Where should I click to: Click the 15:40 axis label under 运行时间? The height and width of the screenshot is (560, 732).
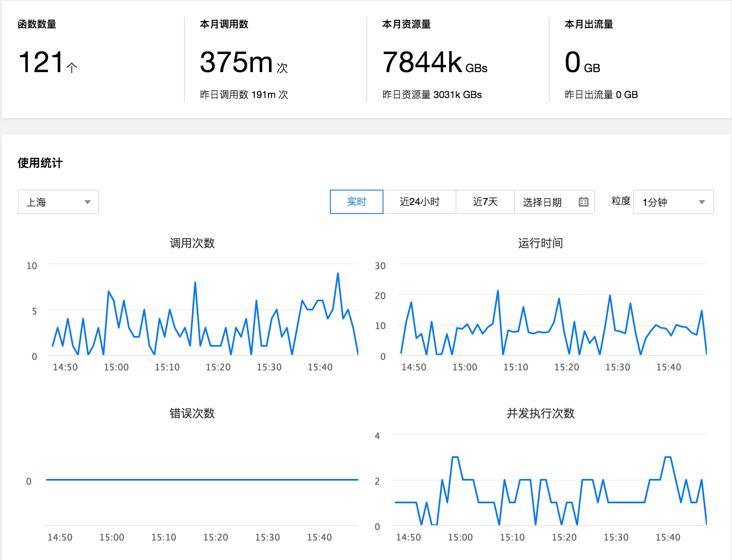point(669,367)
